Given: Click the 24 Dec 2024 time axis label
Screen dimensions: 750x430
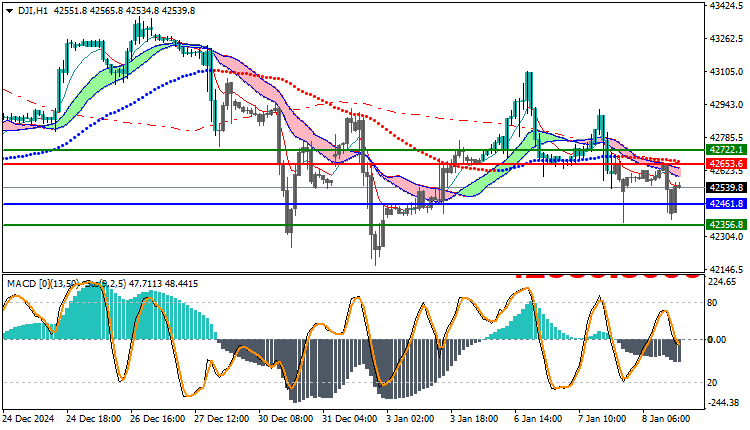Looking at the screenshot, I should (x=28, y=419).
